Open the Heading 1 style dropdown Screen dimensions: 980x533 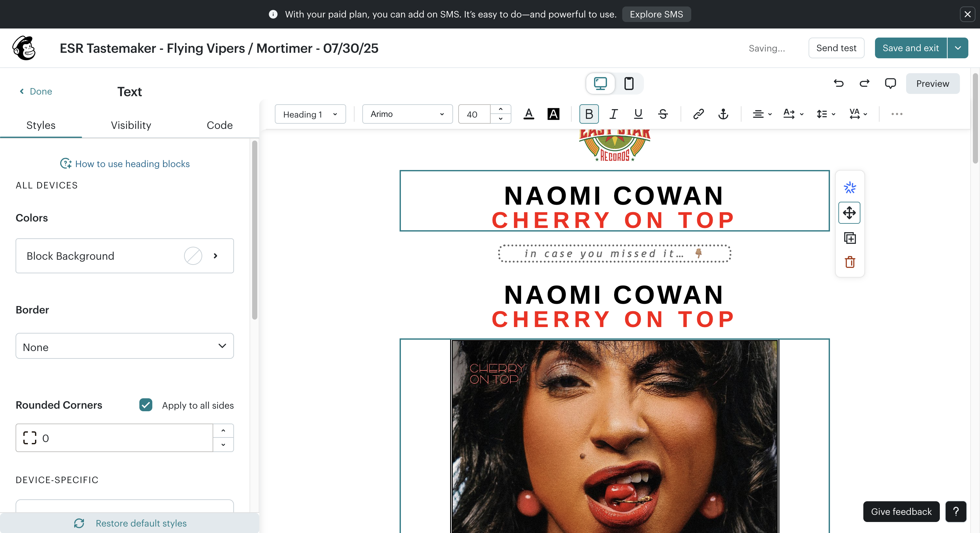[x=310, y=114]
